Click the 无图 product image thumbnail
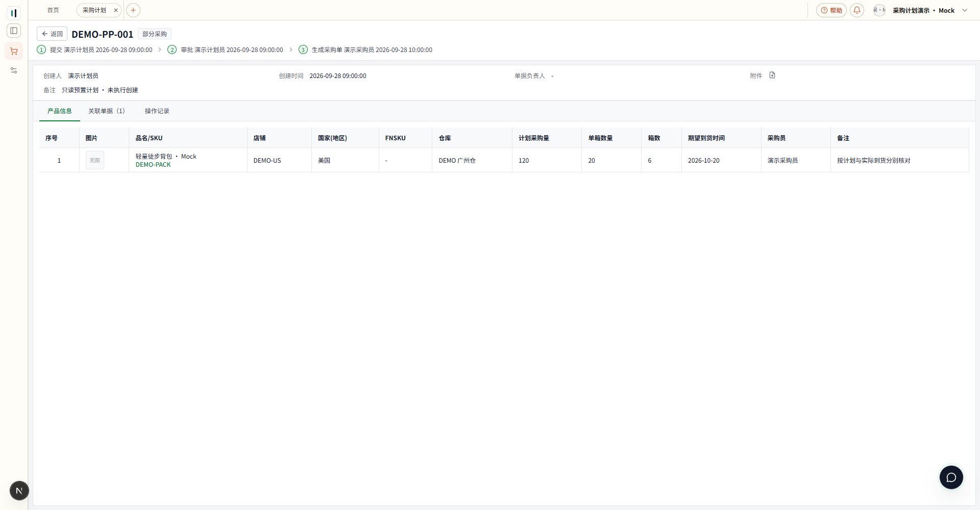Viewport: 980px width, 510px height. 95,160
